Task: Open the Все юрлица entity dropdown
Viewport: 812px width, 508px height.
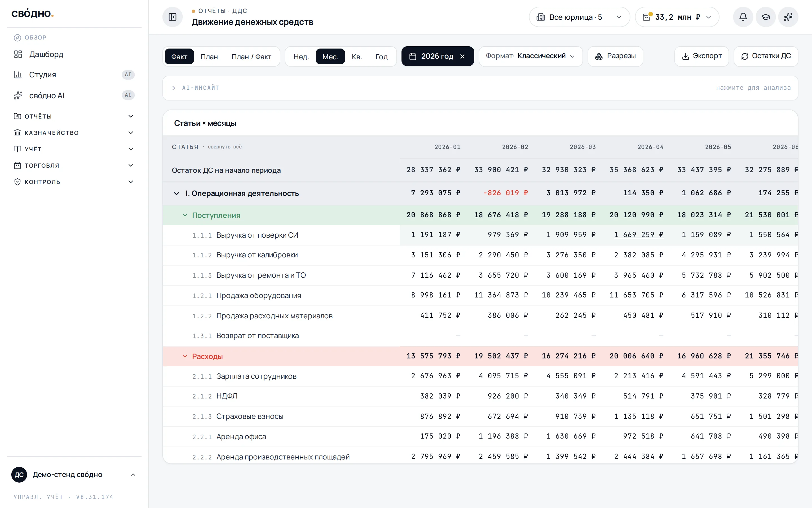Action: 579,17
